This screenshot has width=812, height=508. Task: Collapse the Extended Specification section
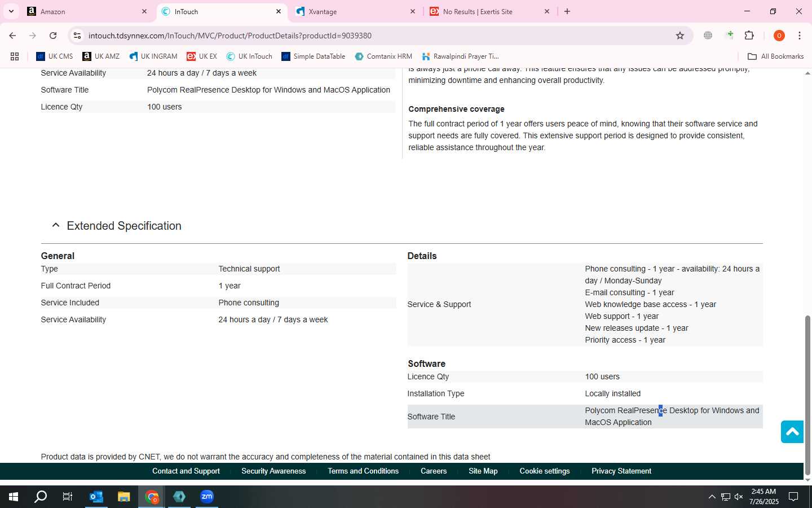pyautogui.click(x=55, y=225)
